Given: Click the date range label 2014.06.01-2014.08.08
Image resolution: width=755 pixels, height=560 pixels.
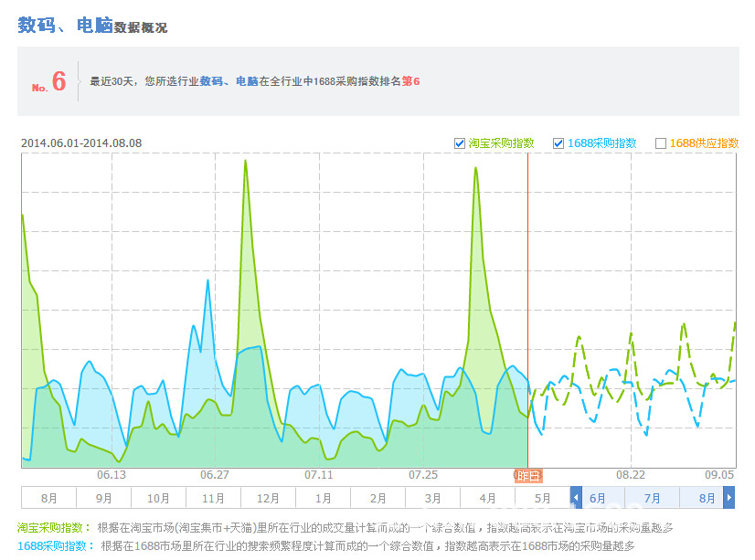Looking at the screenshot, I should (81, 143).
